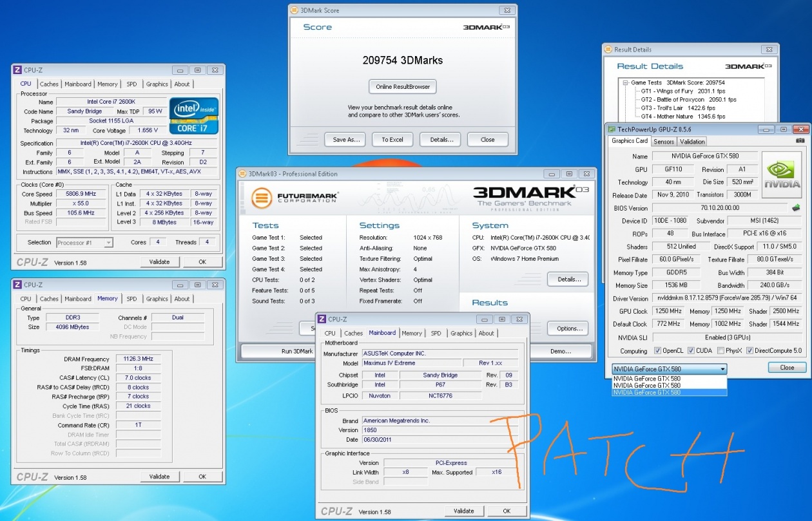Click the 3DMark Score window title icon
Screen dimensions: 812x521
(x=295, y=11)
